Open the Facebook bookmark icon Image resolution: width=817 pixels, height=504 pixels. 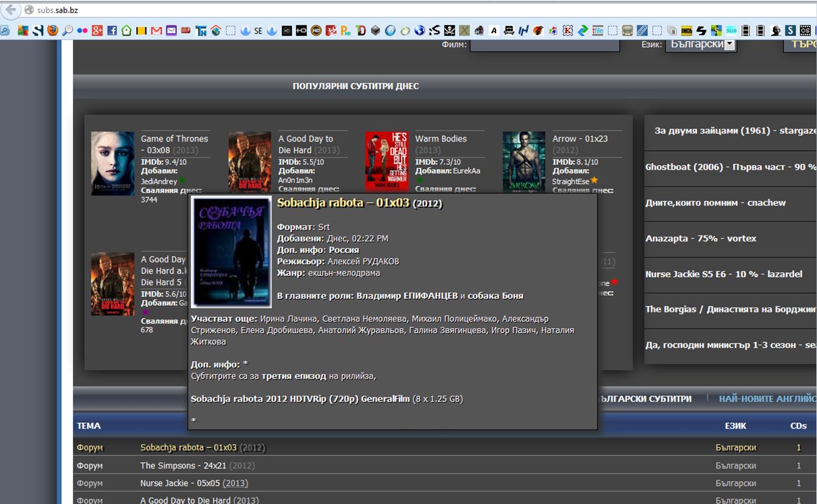[x=112, y=31]
